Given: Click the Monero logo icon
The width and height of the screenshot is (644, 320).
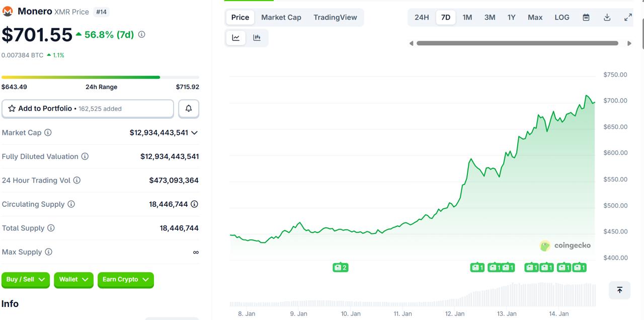Looking at the screenshot, I should click(7, 11).
